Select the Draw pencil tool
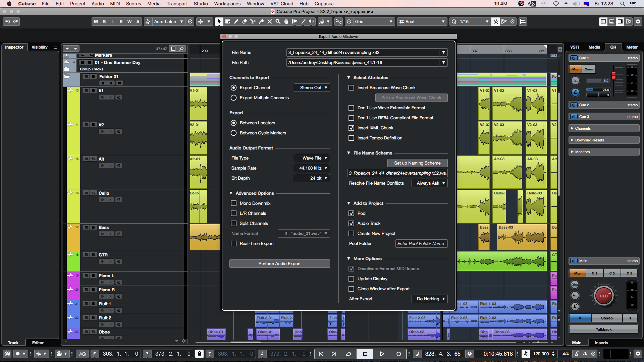 tap(236, 21)
